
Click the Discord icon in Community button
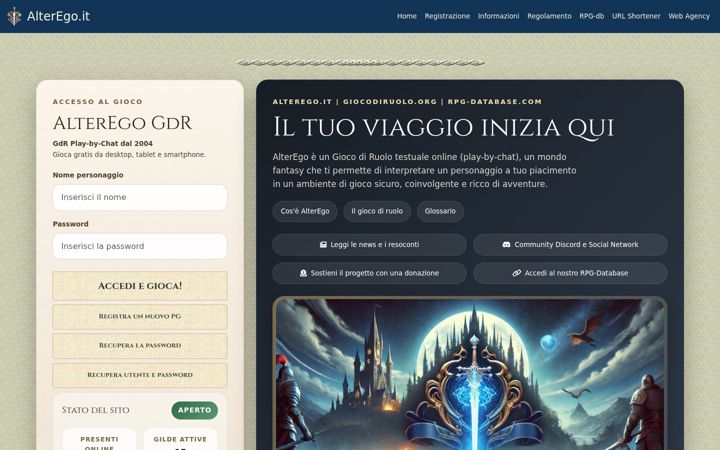pos(506,245)
